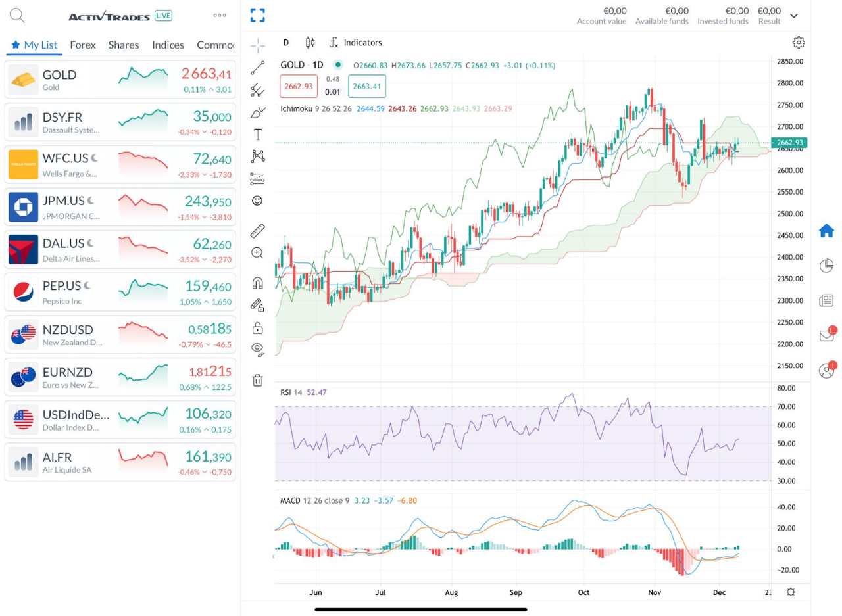The width and height of the screenshot is (842, 616).
Task: Open price axis settings gear at bottom
Action: tap(791, 592)
